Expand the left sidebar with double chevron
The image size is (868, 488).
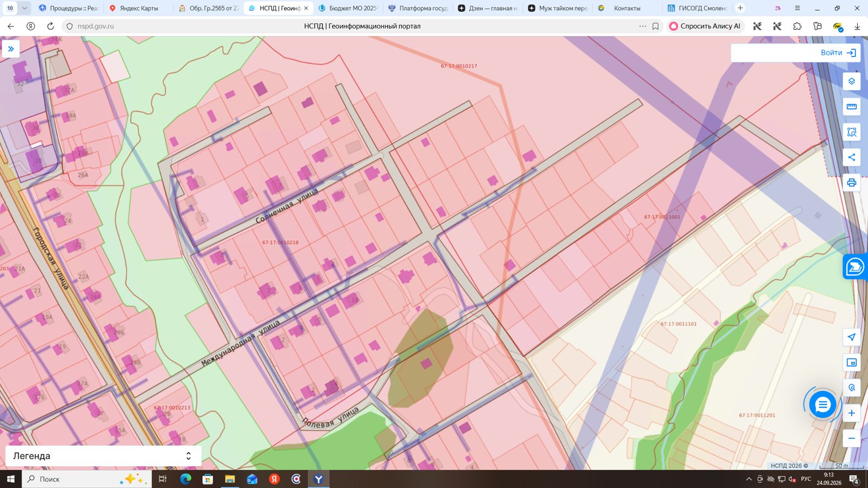(11, 49)
